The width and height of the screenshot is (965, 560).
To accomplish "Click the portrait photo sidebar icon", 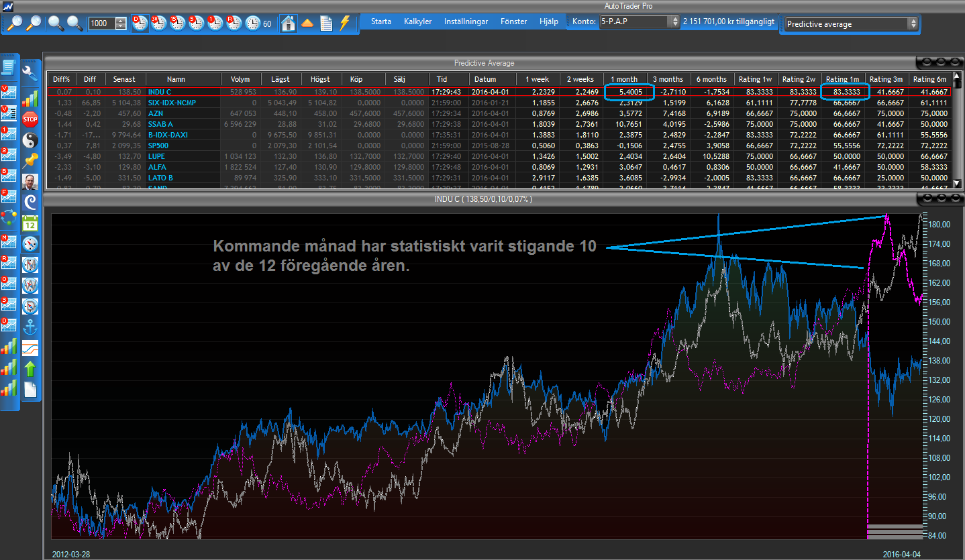I will (30, 182).
